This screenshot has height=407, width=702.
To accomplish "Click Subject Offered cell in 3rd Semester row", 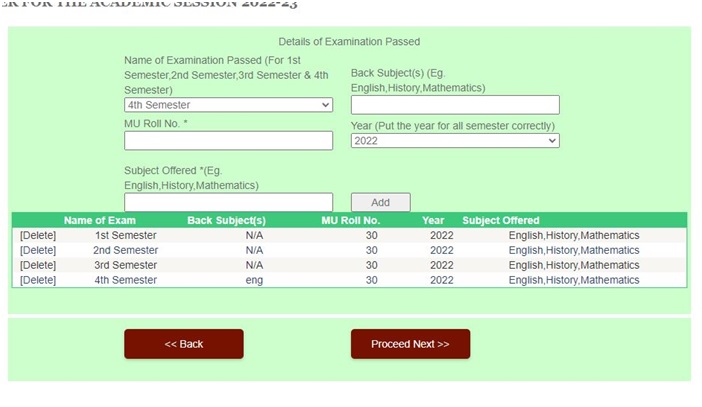I will [573, 266].
